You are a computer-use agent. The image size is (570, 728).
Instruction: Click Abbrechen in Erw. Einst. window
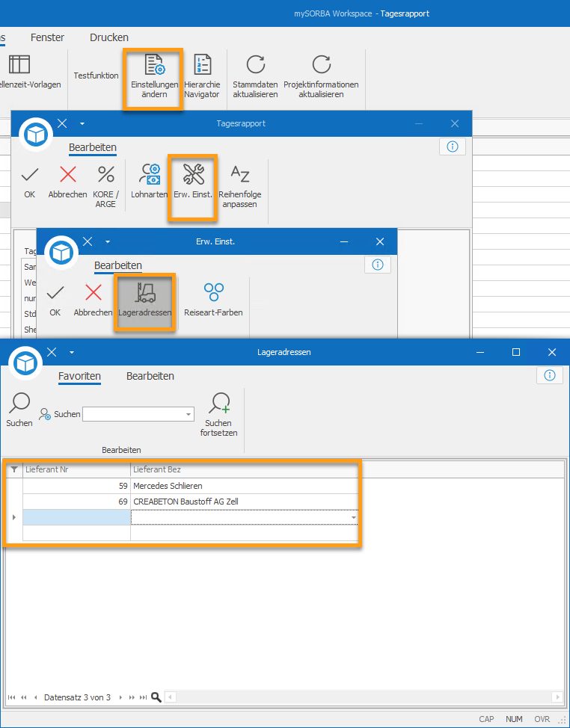point(93,300)
